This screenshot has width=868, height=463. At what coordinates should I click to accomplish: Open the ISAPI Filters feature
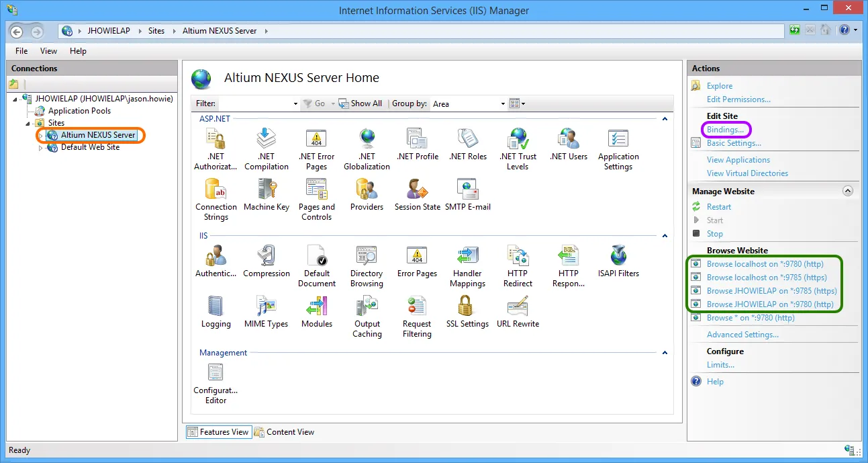618,261
